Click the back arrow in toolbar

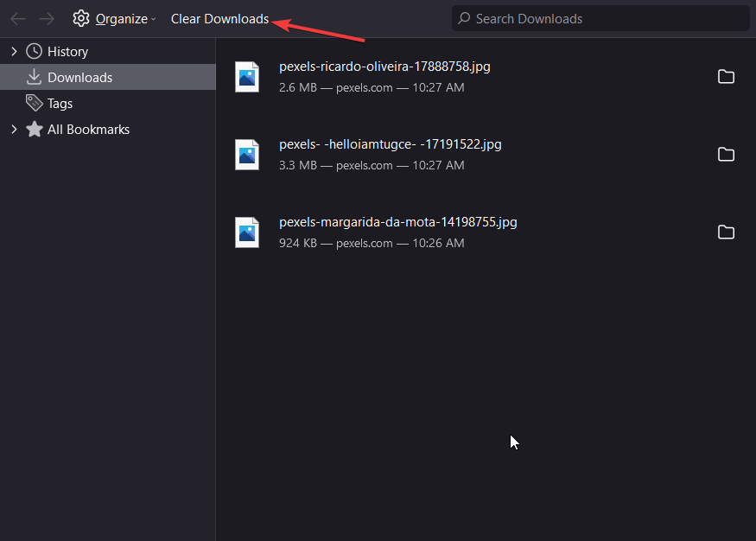point(18,19)
